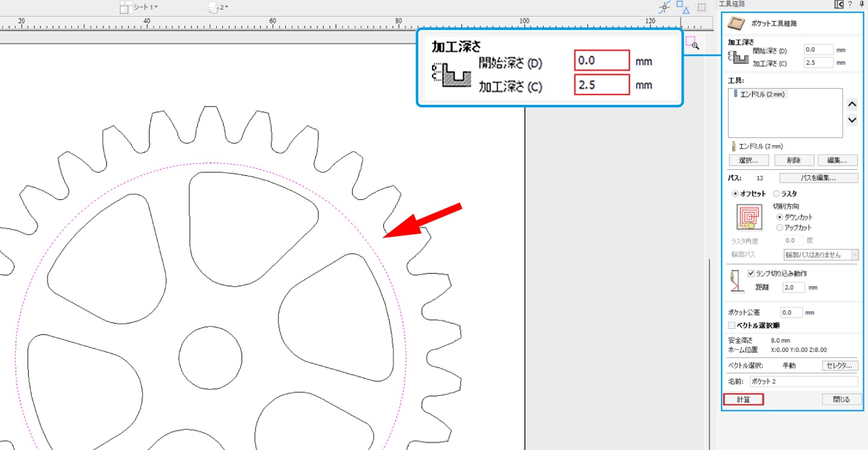Viewport: 868px width, 450px height.
Task: Select エンドミル (2 mm) in the tool list
Action: (760, 95)
